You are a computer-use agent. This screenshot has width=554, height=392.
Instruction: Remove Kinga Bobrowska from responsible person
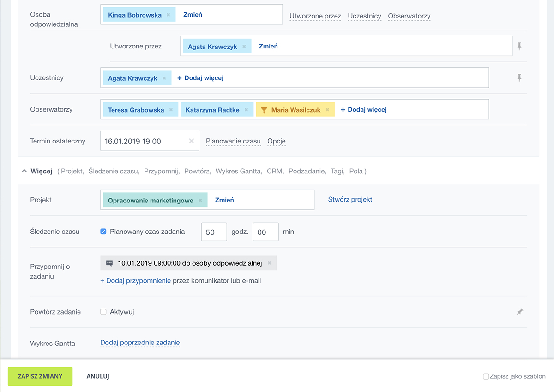point(168,15)
